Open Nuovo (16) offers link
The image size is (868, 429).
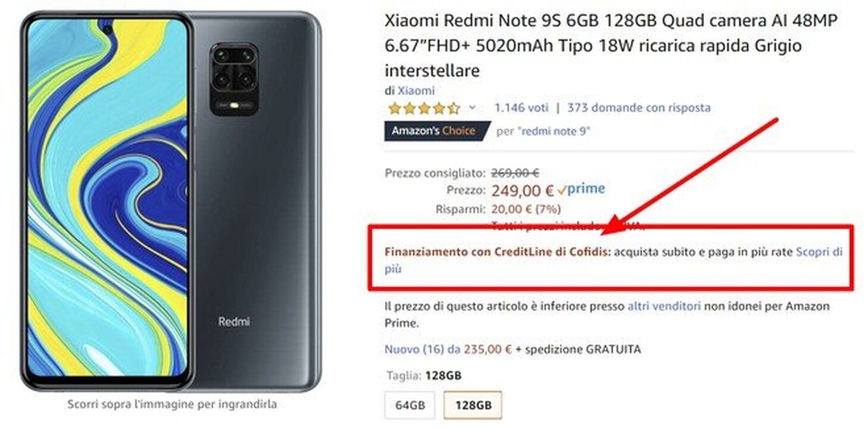click(414, 350)
